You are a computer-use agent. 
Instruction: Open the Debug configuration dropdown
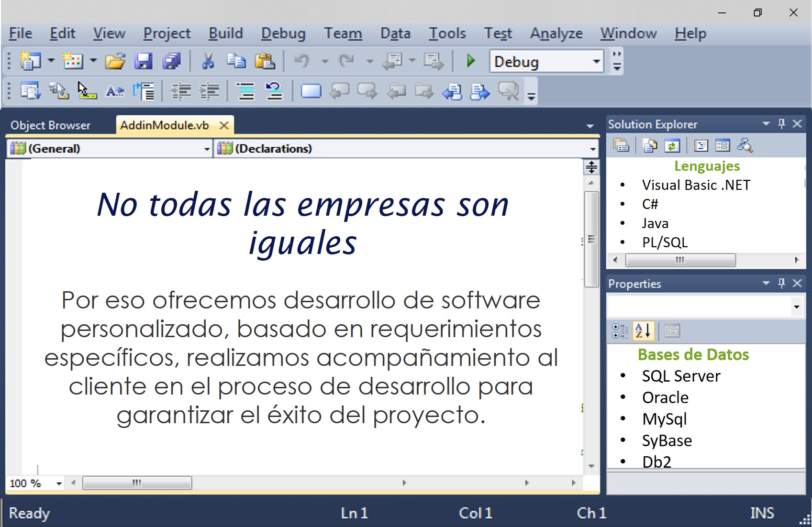click(x=596, y=62)
